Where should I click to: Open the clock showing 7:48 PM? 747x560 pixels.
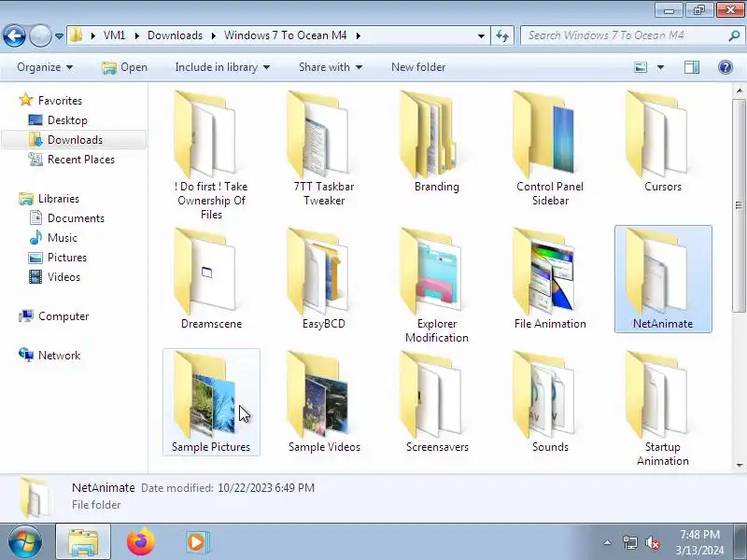pyautogui.click(x=699, y=542)
